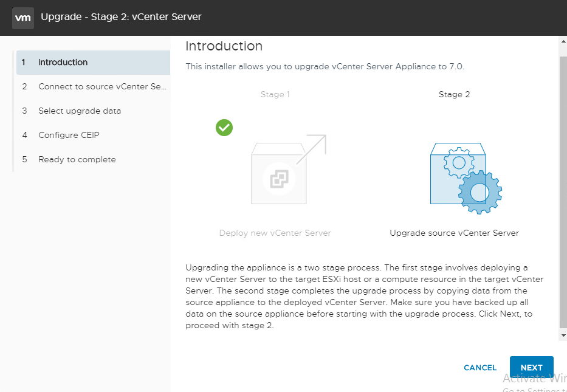
Task: Click the "Stage 2" label
Action: point(454,94)
